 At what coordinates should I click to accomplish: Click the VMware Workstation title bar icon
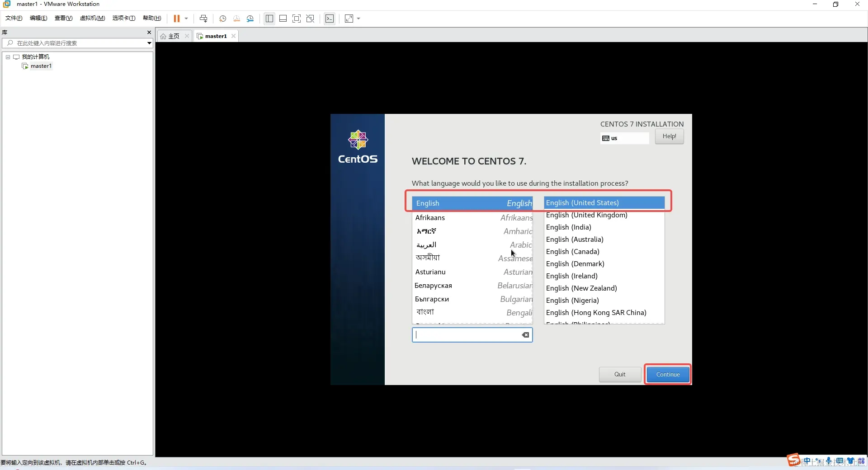[x=7, y=4]
